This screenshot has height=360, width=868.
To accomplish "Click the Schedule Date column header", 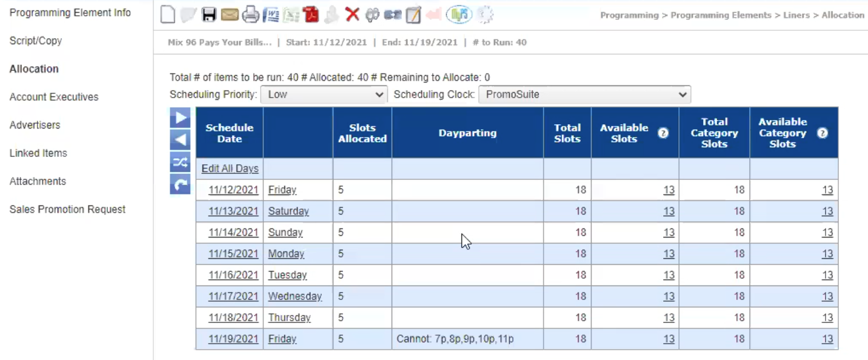I will click(x=229, y=133).
